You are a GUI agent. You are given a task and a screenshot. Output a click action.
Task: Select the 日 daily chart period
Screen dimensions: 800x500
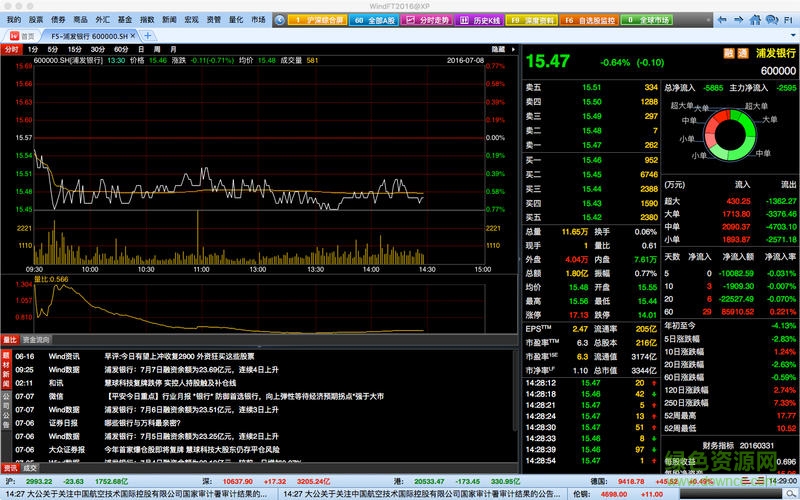141,49
